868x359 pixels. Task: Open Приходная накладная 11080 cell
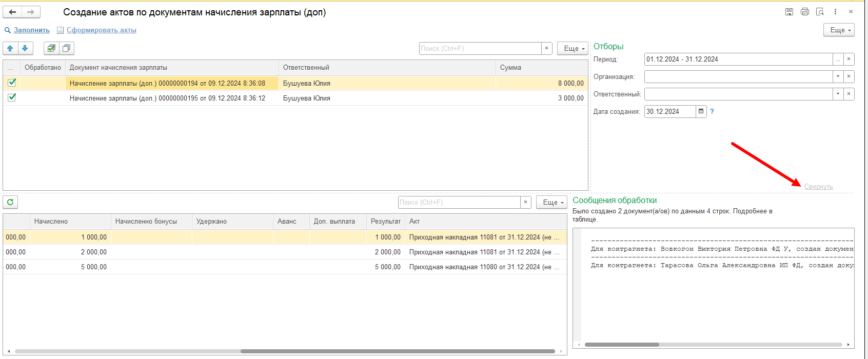[486, 267]
